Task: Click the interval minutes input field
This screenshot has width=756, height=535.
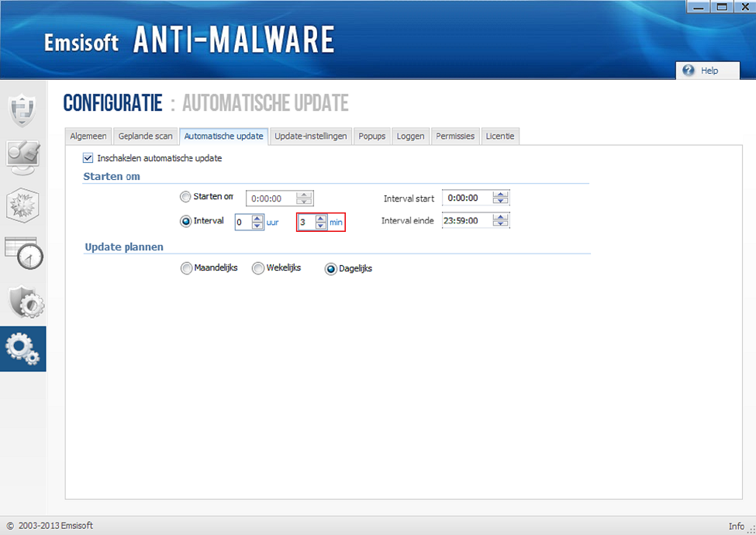Action: coord(306,223)
